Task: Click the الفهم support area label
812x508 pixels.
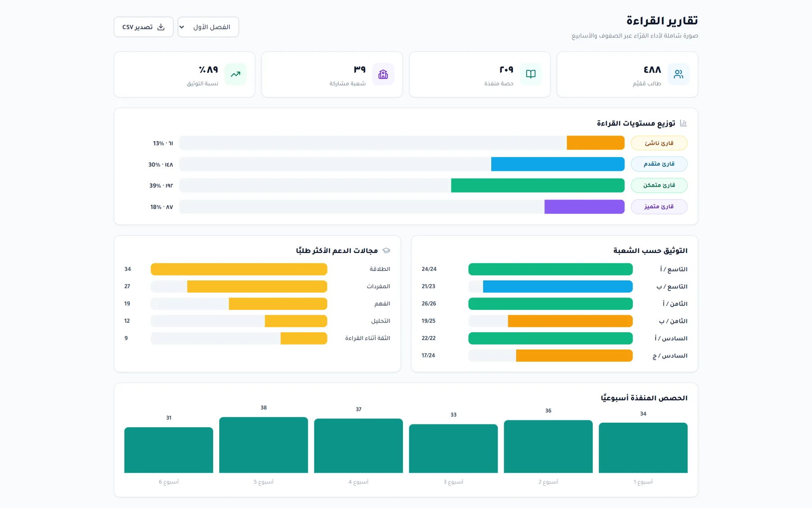Action: (382, 303)
